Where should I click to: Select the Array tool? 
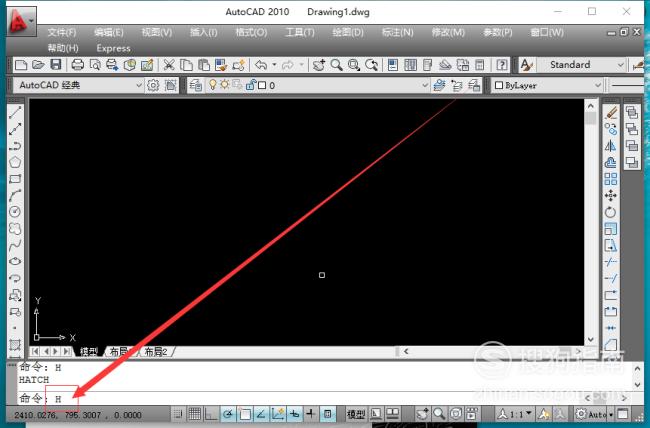tap(611, 179)
